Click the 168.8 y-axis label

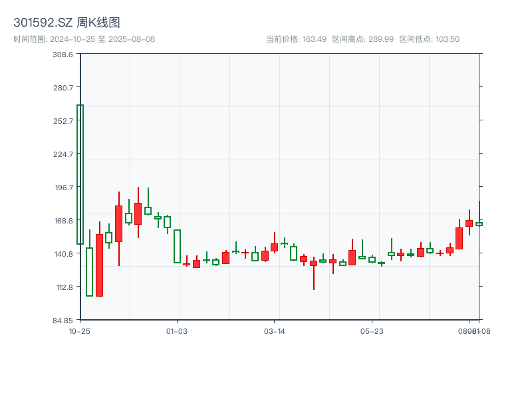coord(64,221)
